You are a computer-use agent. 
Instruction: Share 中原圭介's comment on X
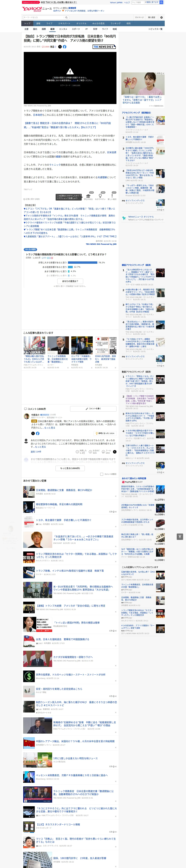tap(33, 433)
